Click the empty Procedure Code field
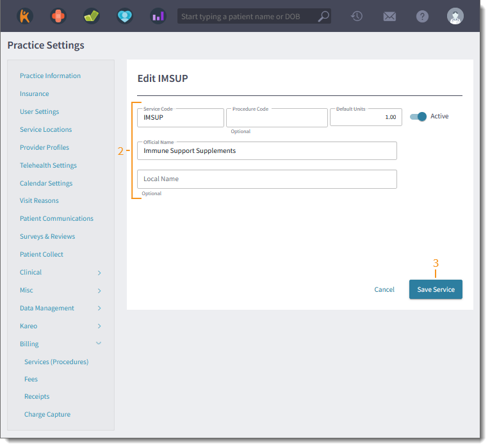Image resolution: width=490 pixels, height=448 pixels. coord(277,118)
